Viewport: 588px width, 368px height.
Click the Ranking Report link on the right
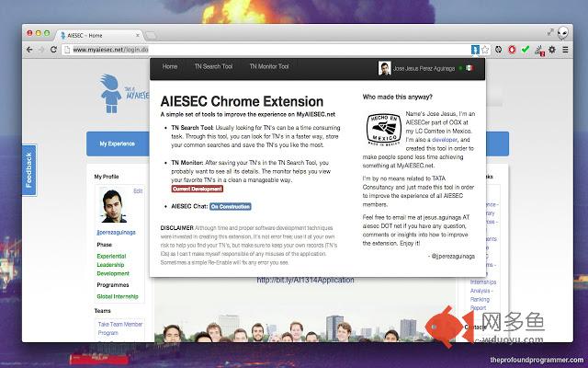tap(480, 304)
